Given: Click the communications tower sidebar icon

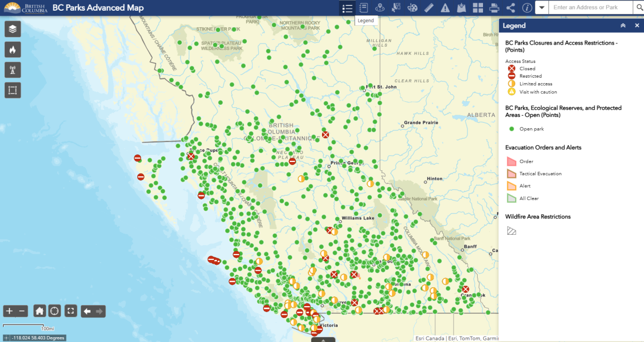Looking at the screenshot, I should click(x=12, y=70).
